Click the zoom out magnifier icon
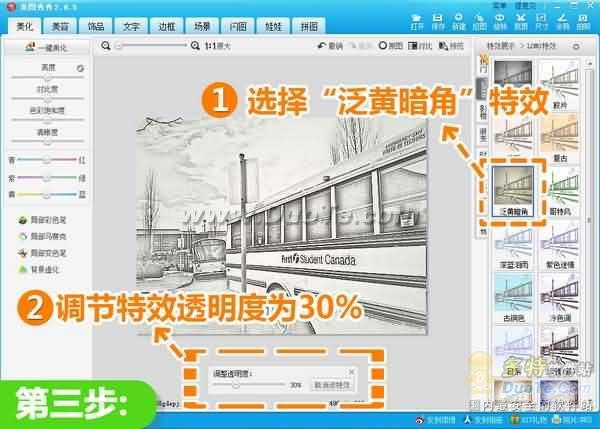This screenshot has width=600, height=429. pos(106,46)
